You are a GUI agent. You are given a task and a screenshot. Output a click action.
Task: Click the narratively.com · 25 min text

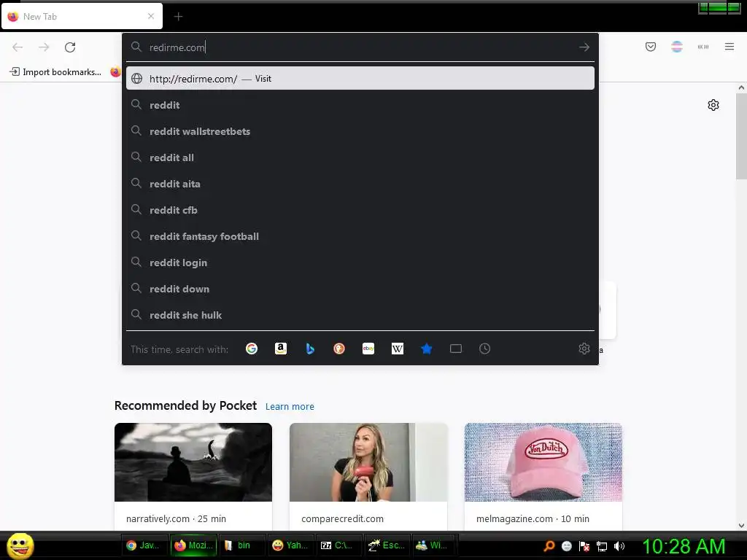point(176,518)
